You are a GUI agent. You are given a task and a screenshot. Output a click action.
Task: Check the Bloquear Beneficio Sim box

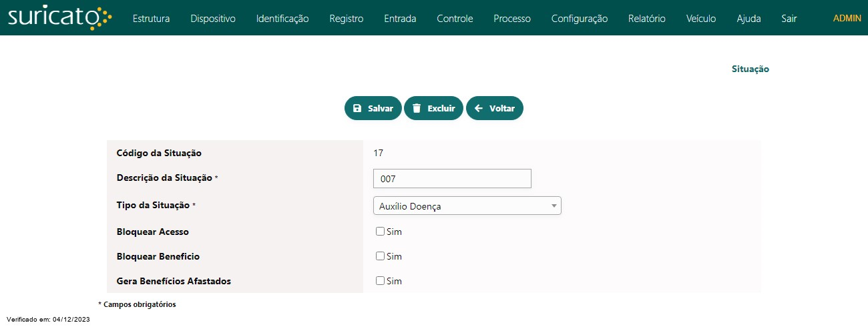(380, 256)
